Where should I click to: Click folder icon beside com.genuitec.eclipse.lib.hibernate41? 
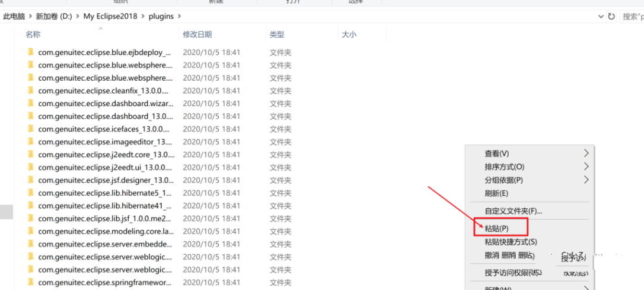(x=30, y=205)
